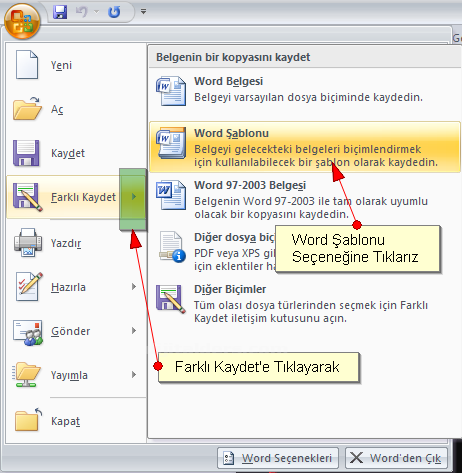462x473 pixels.
Task: Expand the Gönder submenu arrow
Action: point(134,331)
